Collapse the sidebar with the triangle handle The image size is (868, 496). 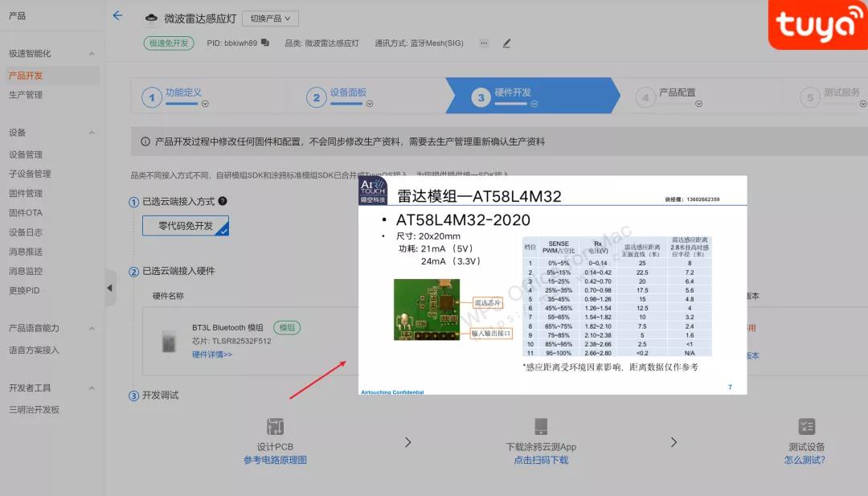click(x=110, y=288)
